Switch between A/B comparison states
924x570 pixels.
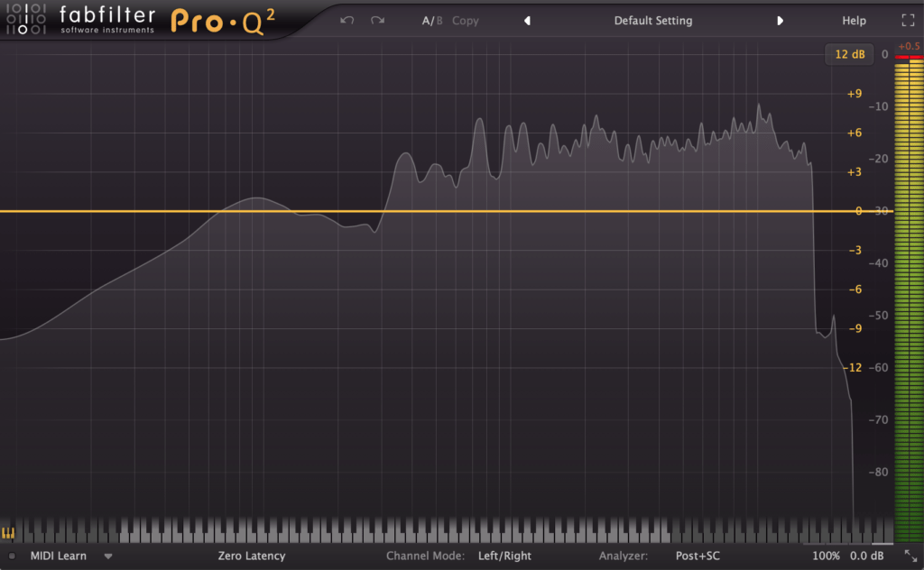tap(432, 20)
